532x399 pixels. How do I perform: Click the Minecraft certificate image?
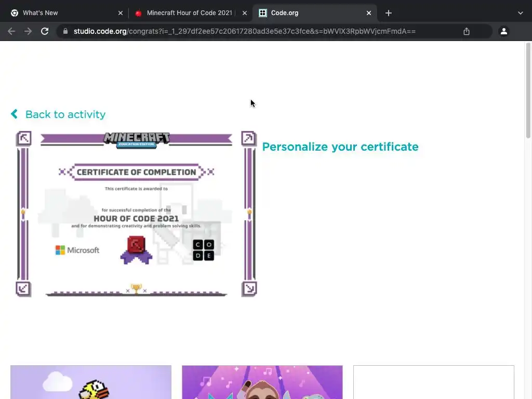pyautogui.click(x=136, y=214)
